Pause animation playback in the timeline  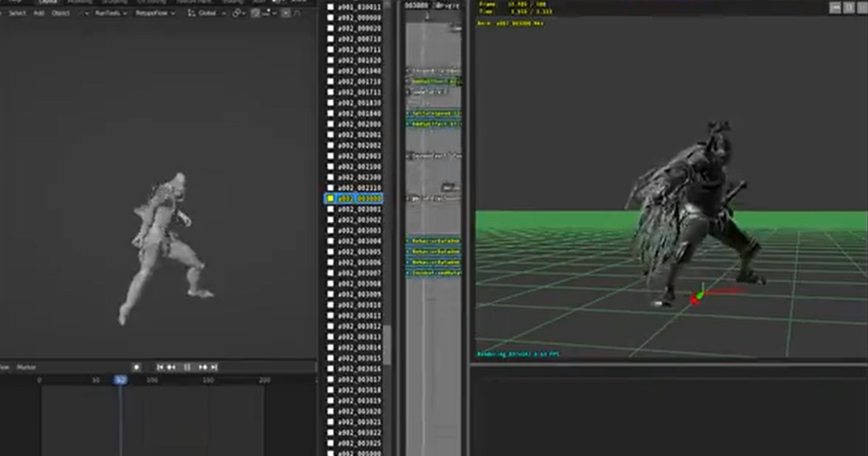pos(187,368)
